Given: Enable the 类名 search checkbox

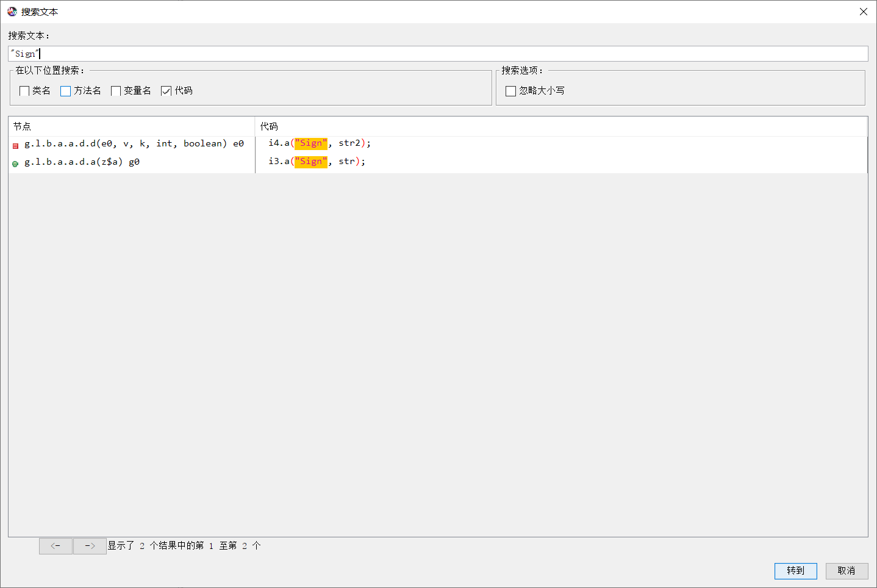Looking at the screenshot, I should coord(25,91).
